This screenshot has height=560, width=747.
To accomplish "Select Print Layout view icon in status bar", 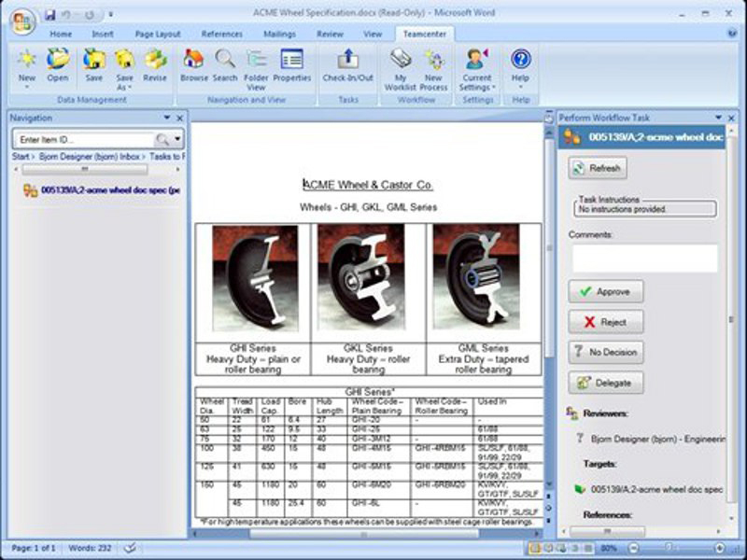I will click(x=535, y=549).
